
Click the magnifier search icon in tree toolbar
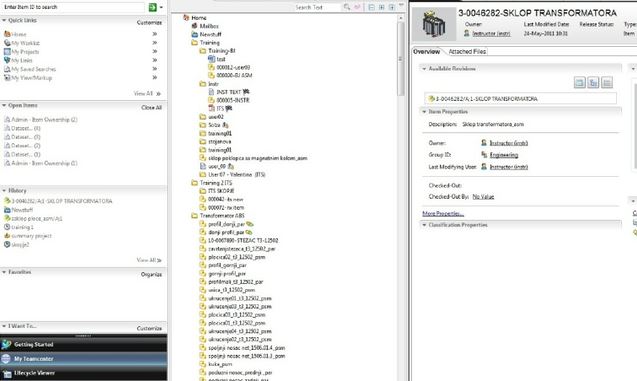click(x=347, y=7)
